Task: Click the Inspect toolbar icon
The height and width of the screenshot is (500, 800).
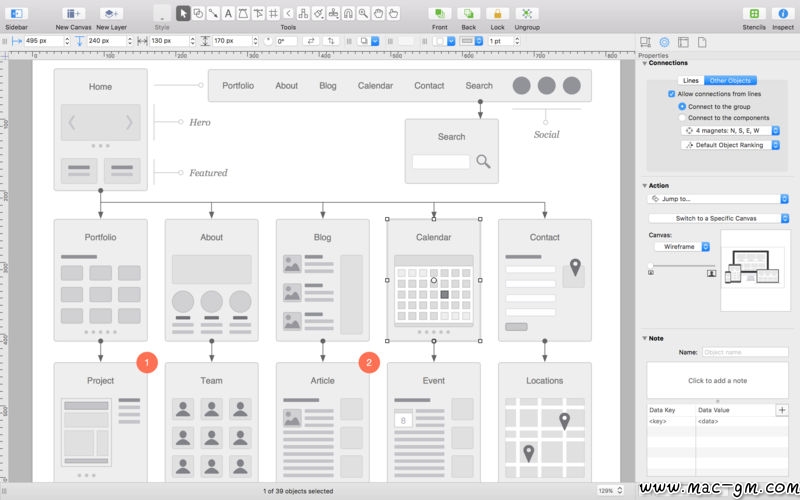Action: (782, 13)
